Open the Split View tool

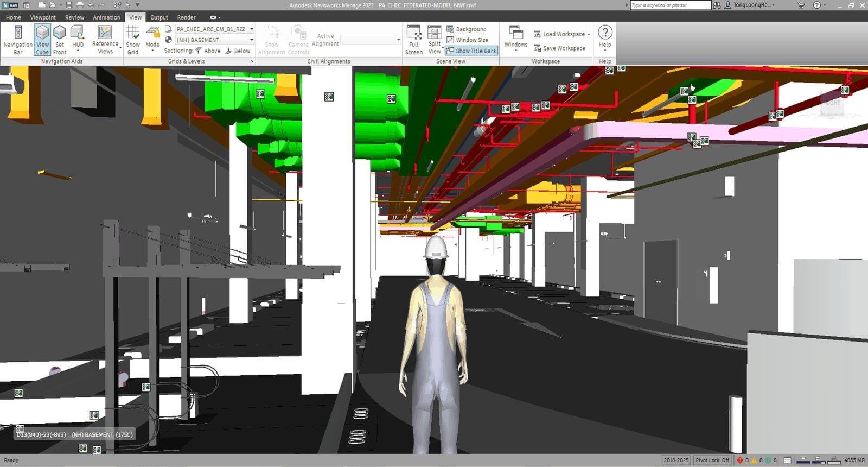[x=435, y=40]
